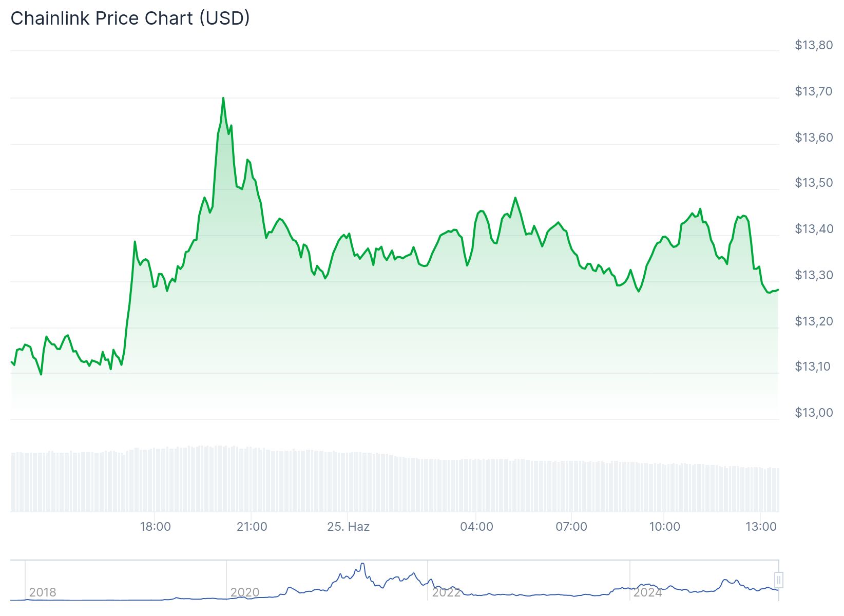The height and width of the screenshot is (616, 844).
Task: Click the range navigator handle at right
Action: [x=779, y=580]
